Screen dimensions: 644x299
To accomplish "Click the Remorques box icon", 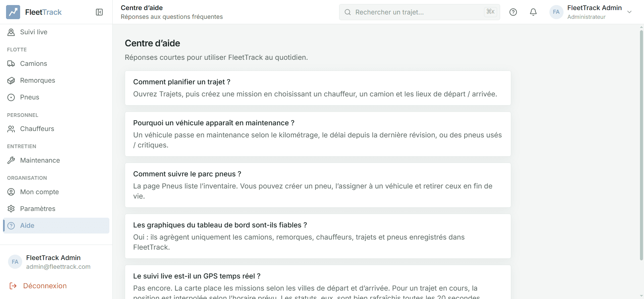I will pos(11,80).
